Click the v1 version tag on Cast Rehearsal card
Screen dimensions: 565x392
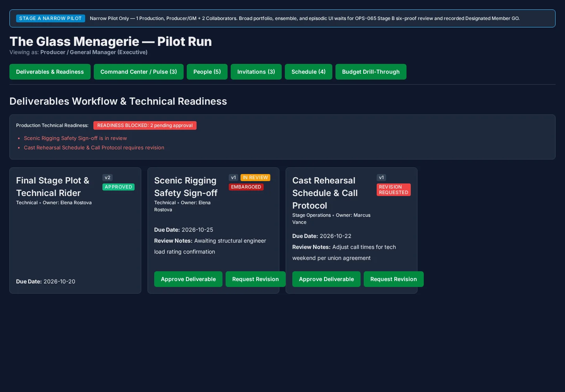pos(381,178)
